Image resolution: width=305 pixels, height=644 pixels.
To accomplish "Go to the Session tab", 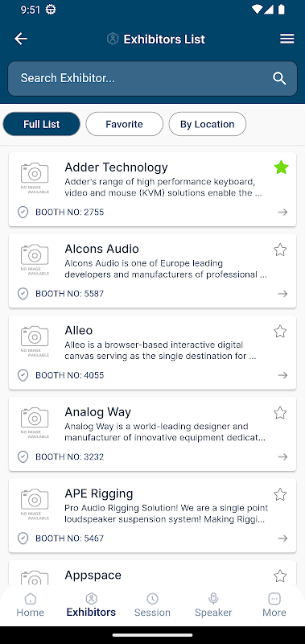I will click(152, 605).
